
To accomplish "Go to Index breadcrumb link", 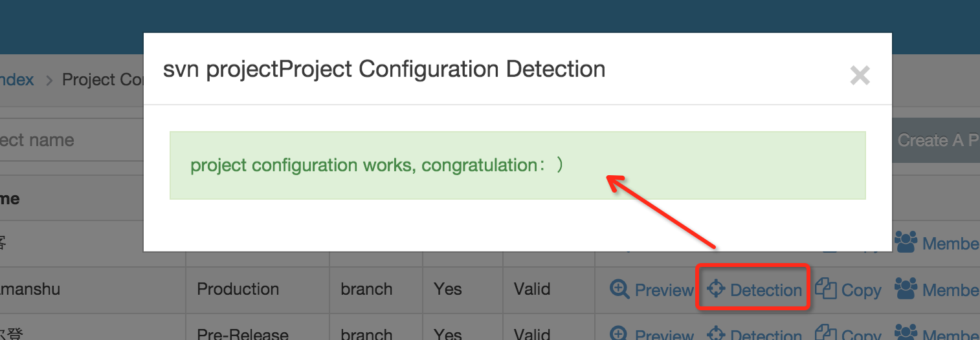I will [17, 80].
